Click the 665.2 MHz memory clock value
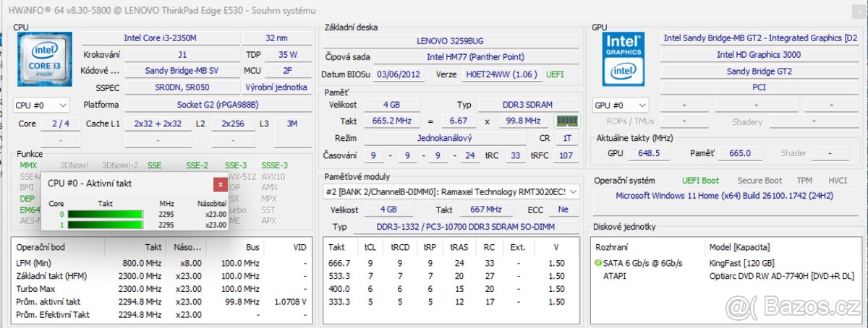868x328 pixels. tap(391, 121)
